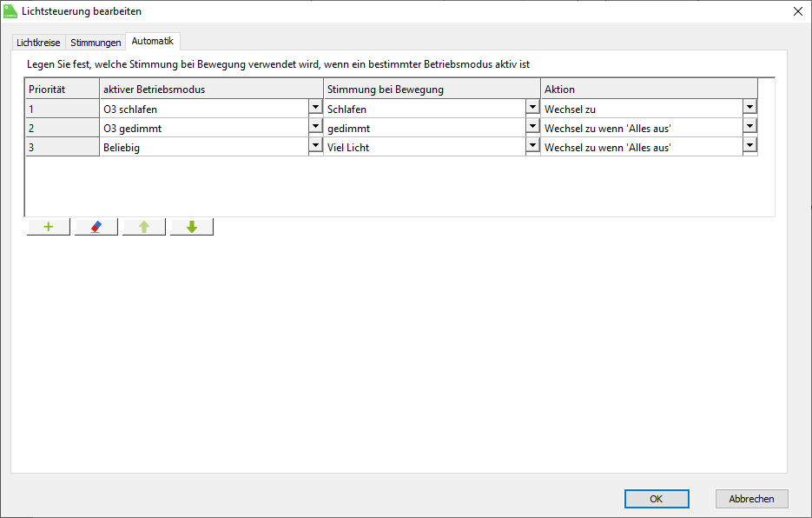The image size is (812, 518).
Task: Click the green down arrow icon
Action: point(192,227)
